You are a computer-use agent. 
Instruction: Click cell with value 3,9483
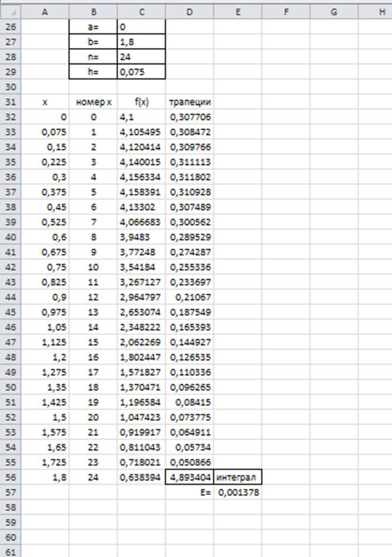141,237
